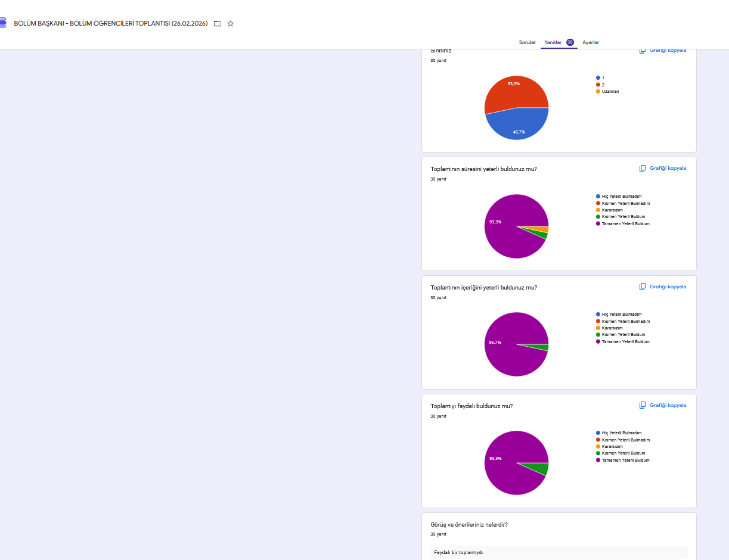Click the form title text
This screenshot has height=560, width=729.
(x=111, y=24)
